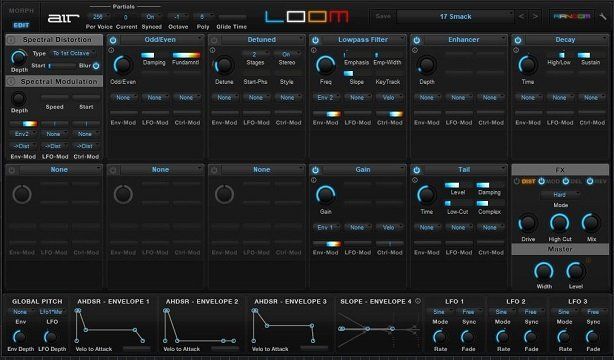Toggle the Blur button in Spectral Distortion
The width and height of the screenshot is (614, 360).
[x=96, y=66]
